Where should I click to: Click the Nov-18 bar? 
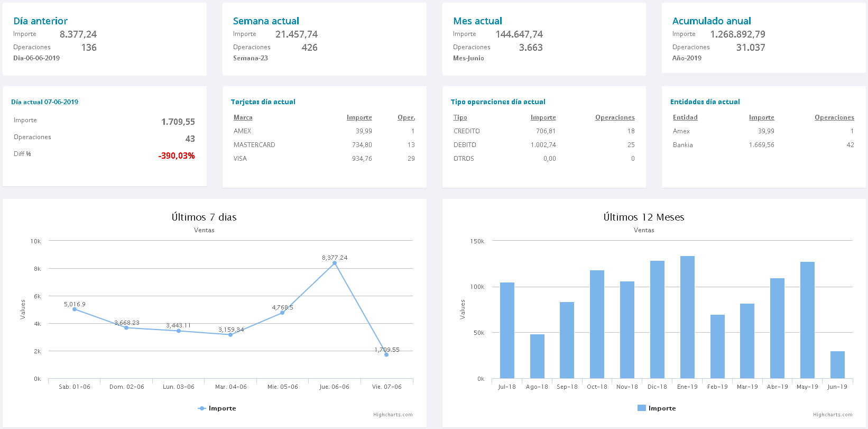627,330
